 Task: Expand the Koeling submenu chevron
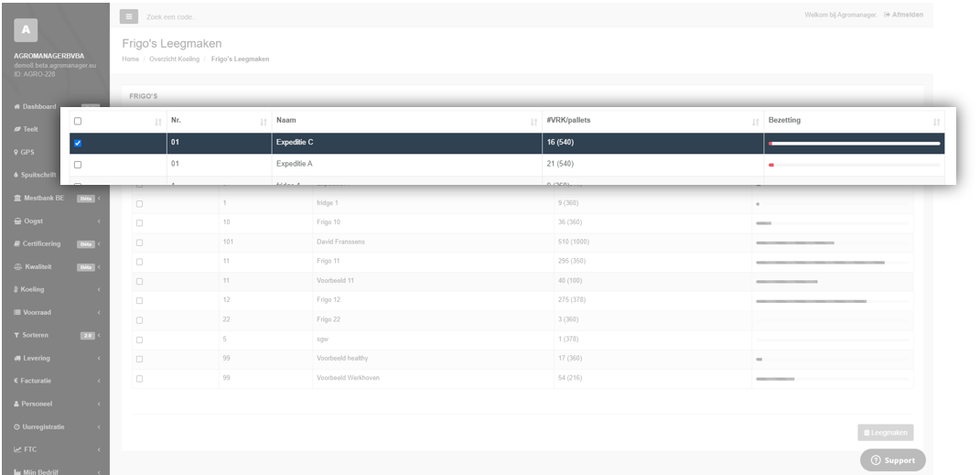[x=99, y=290]
